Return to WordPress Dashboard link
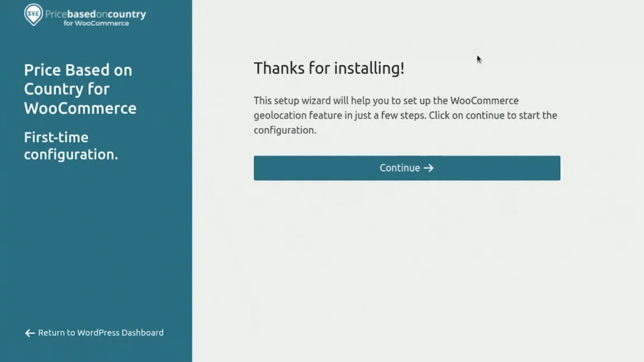Image resolution: width=644 pixels, height=362 pixels. tap(94, 332)
